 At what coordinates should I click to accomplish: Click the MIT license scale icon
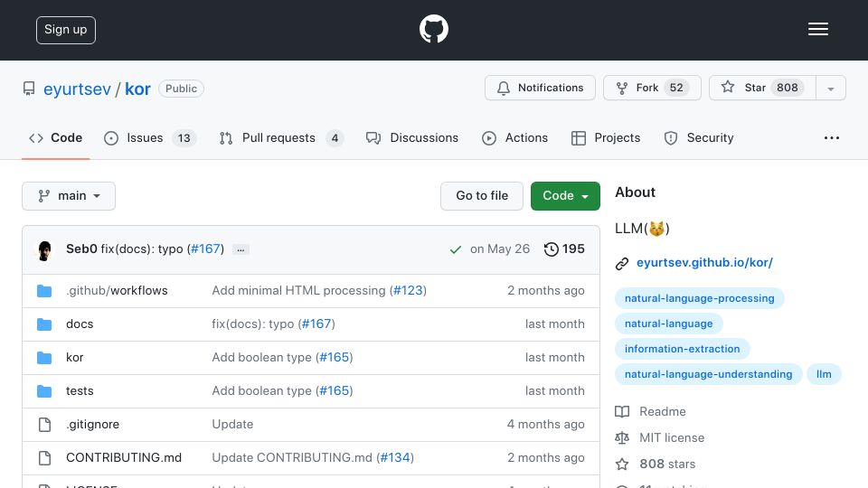click(622, 437)
